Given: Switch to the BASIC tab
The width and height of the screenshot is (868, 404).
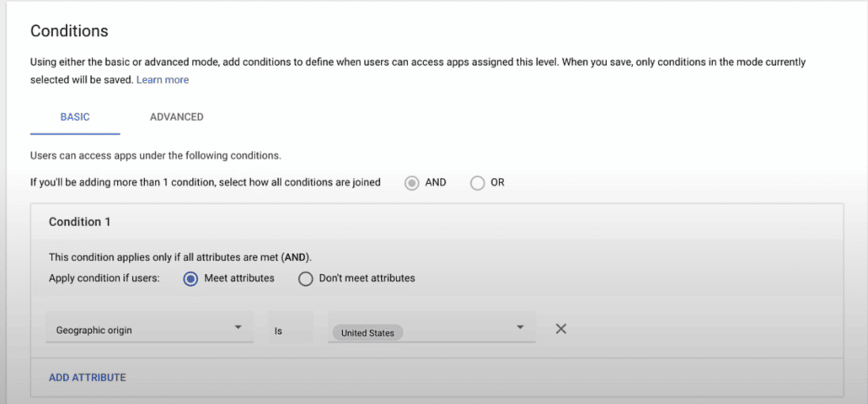Looking at the screenshot, I should pos(75,117).
